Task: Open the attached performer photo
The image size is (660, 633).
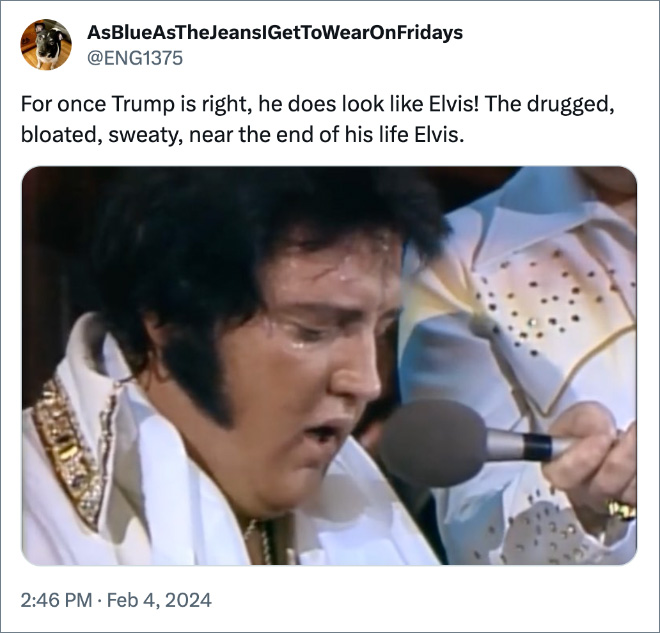Action: pos(329,365)
